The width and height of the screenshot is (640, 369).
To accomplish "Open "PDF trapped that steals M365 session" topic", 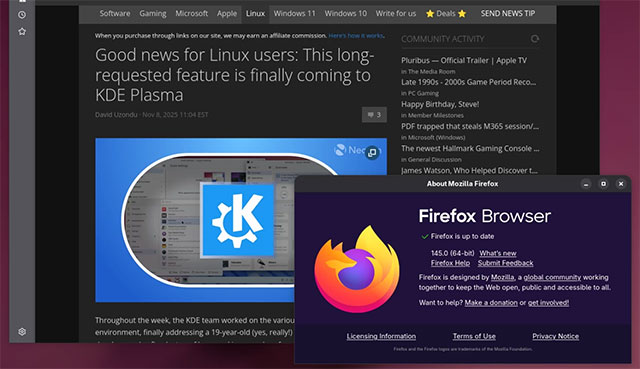I will point(470,126).
